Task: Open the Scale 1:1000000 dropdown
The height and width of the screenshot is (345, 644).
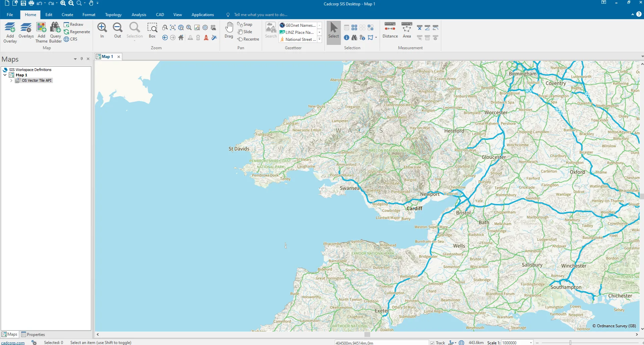Action: pyautogui.click(x=531, y=342)
